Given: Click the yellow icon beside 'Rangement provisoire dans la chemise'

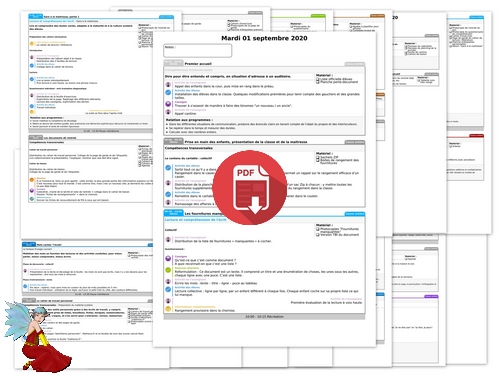Looking at the screenshot, I should click(x=168, y=309).
